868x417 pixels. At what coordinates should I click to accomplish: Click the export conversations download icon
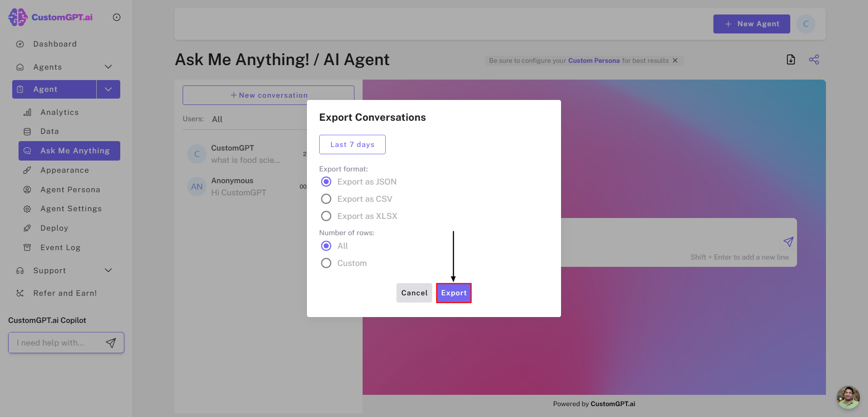pos(791,59)
